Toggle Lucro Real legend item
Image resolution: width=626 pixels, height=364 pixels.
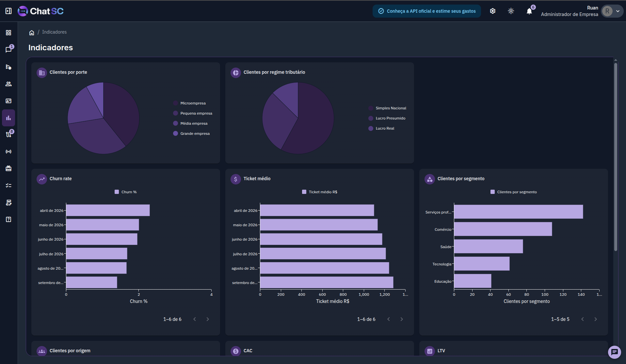point(381,128)
